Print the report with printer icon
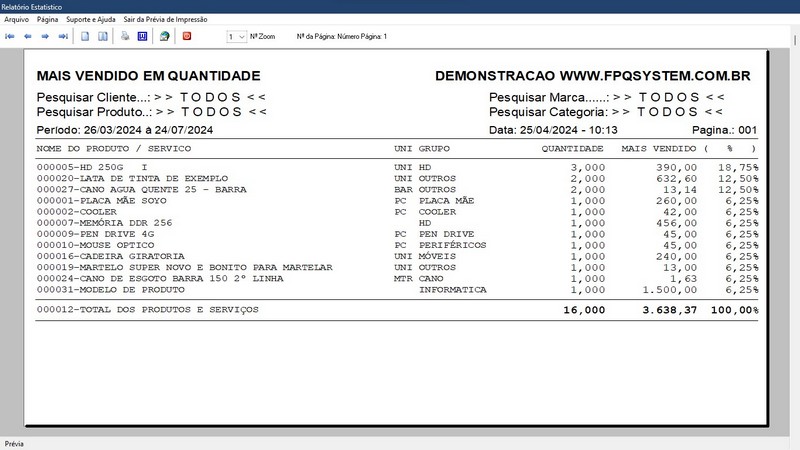Image resolution: width=800 pixels, height=450 pixels. pyautogui.click(x=125, y=36)
